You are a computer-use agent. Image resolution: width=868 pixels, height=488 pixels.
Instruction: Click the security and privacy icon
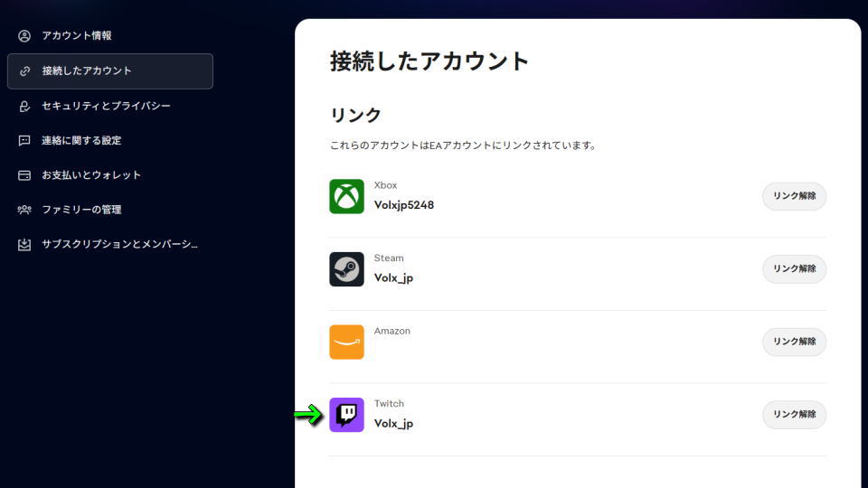(24, 107)
